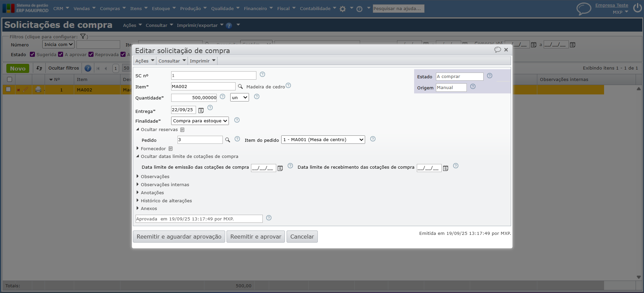
Task: Click the Pesquisar na ajuda search box
Action: pyautogui.click(x=398, y=8)
